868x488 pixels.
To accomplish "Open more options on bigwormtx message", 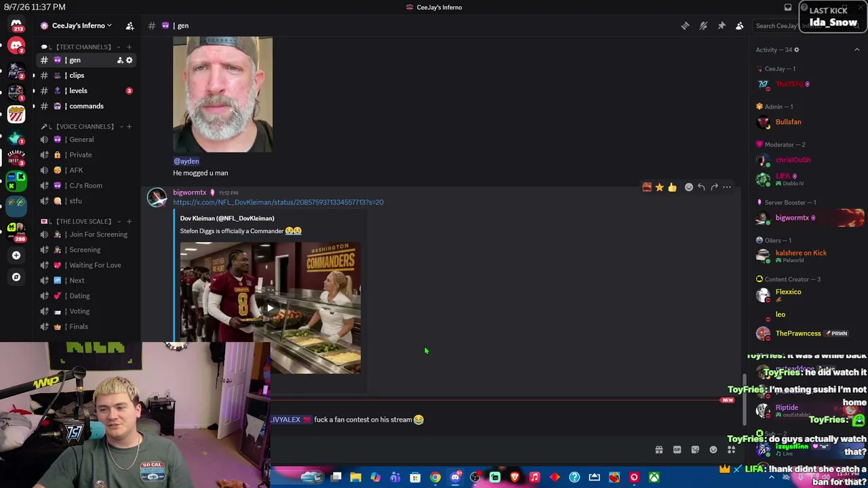I will tap(727, 187).
